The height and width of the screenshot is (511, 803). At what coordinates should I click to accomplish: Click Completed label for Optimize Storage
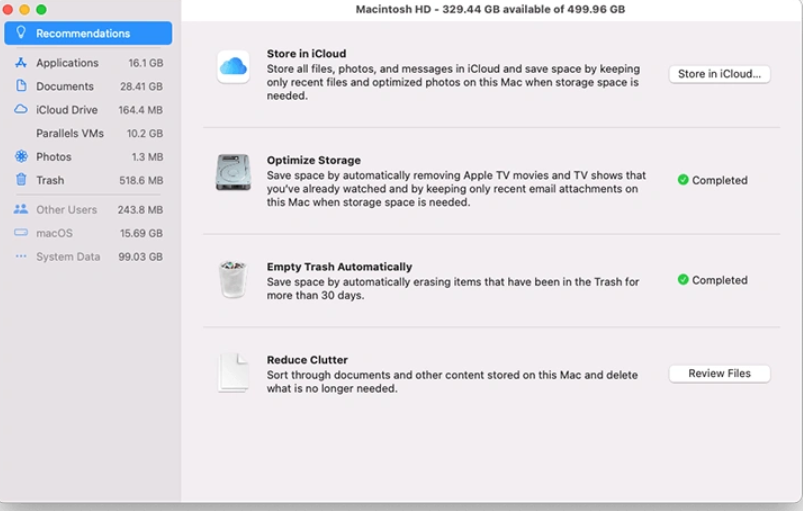click(x=720, y=180)
